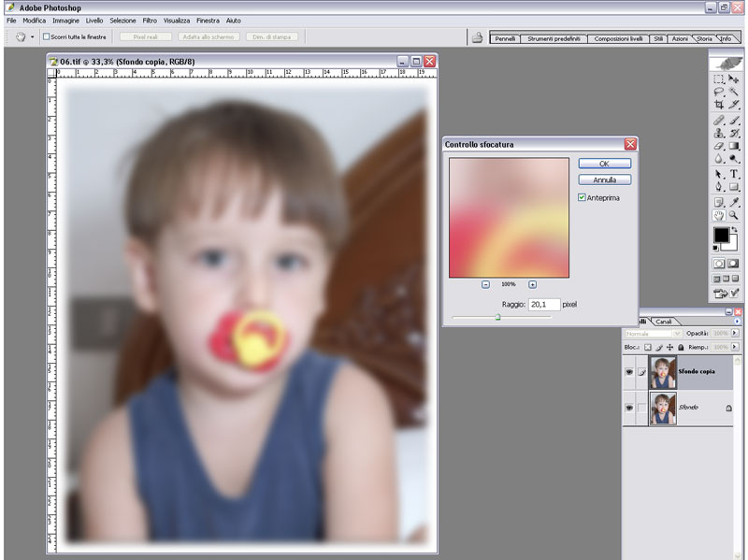Hide the Sfondo copia layer
748x560 pixels.
(629, 371)
